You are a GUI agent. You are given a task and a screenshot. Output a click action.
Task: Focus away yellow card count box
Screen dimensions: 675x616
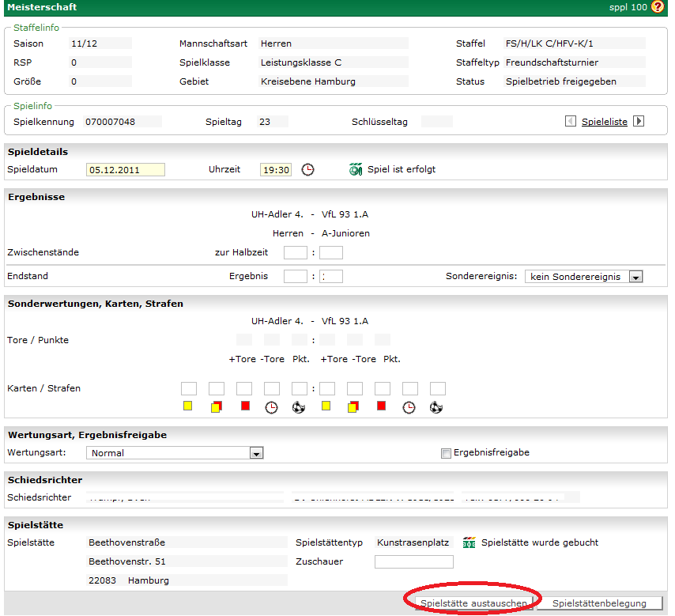pos(327,388)
